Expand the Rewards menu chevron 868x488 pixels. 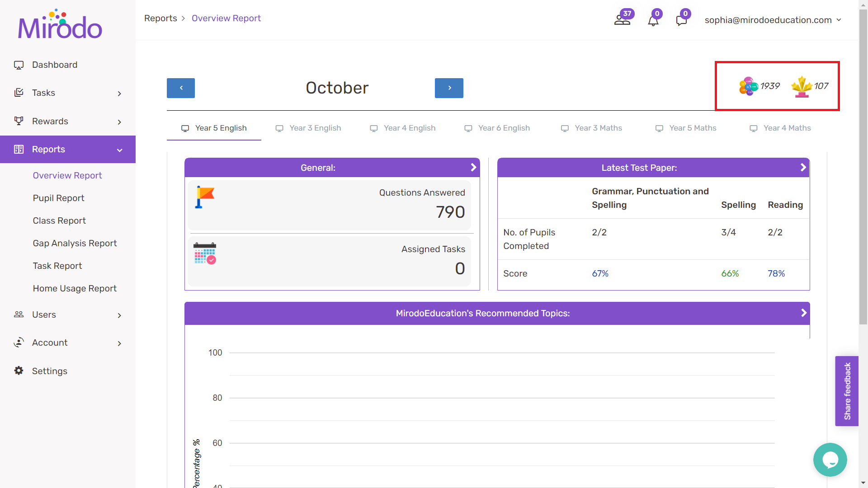click(119, 122)
